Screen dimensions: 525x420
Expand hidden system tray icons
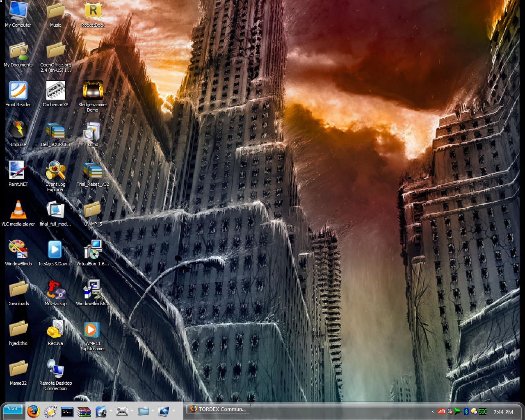(433, 411)
